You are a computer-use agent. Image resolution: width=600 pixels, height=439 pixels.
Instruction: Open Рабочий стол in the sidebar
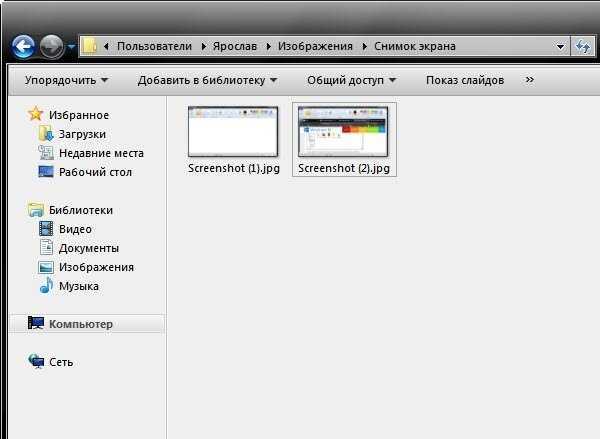(x=95, y=172)
